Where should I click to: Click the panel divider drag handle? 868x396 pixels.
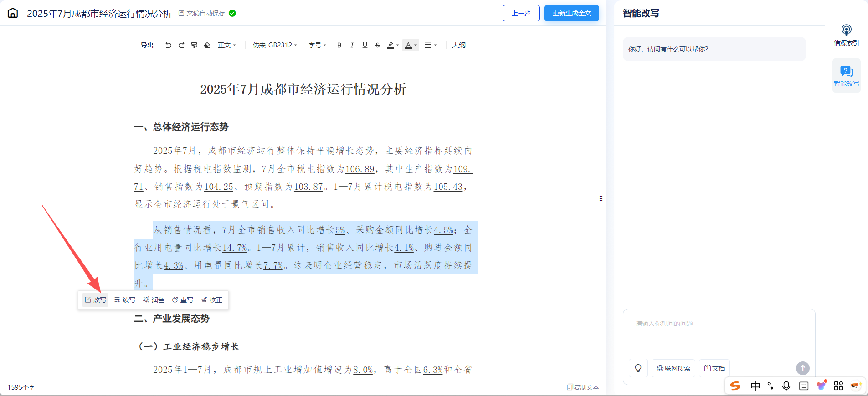[x=601, y=198]
